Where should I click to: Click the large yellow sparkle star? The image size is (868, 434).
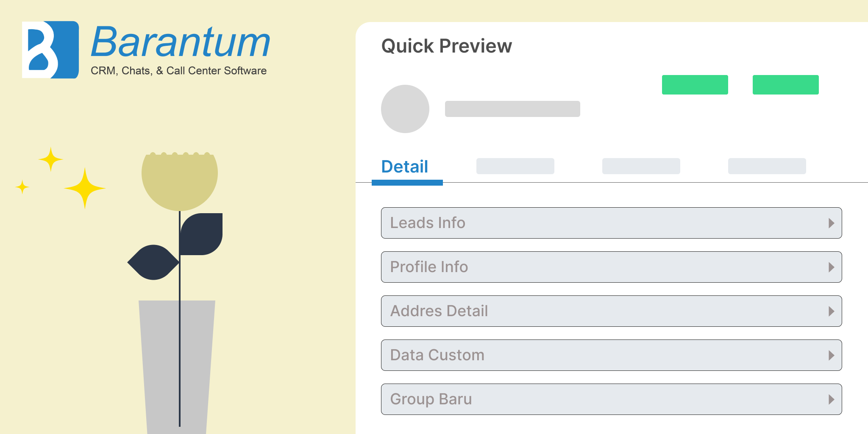point(85,188)
